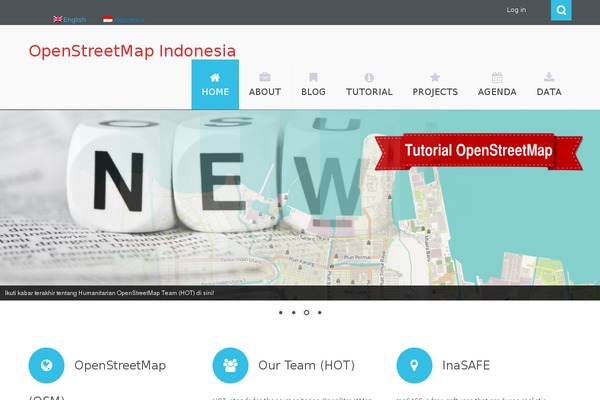Click the Log in link
Screen dimensions: 600x400
[516, 10]
